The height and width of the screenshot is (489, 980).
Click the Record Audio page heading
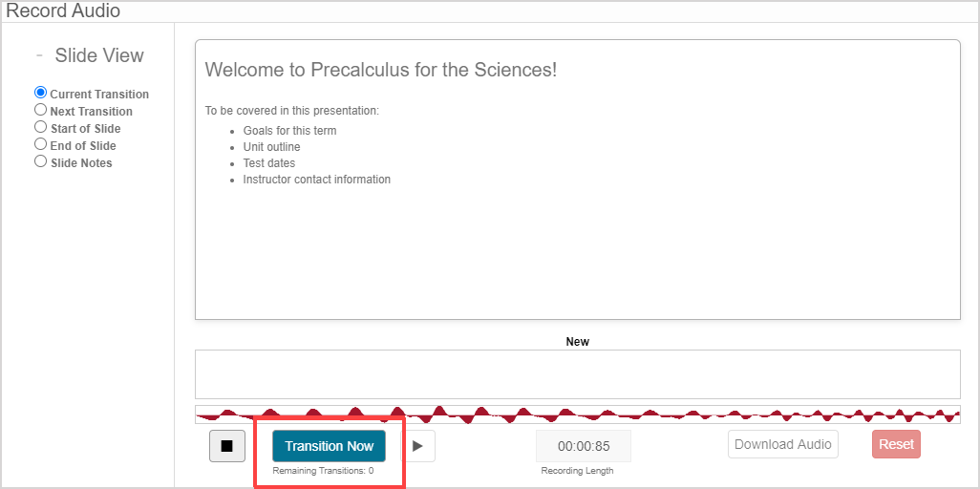pyautogui.click(x=63, y=11)
